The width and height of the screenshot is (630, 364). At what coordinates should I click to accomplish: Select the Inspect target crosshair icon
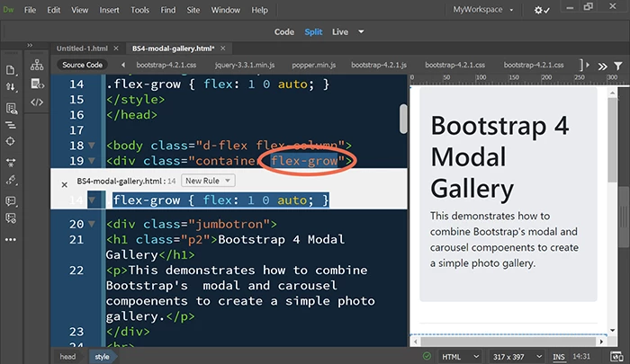pos(11,141)
